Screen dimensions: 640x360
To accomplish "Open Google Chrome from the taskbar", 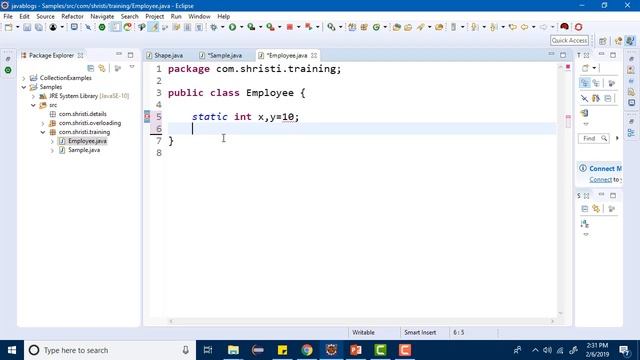I will tap(307, 350).
